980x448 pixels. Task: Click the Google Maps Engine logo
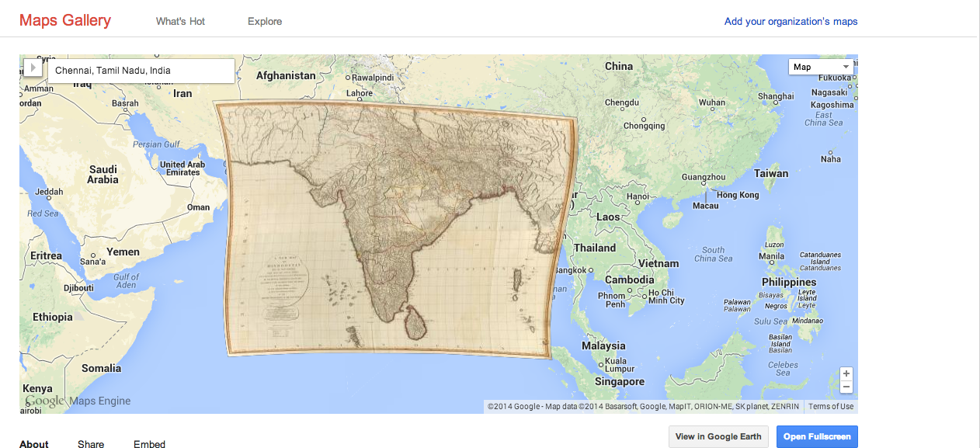click(x=78, y=401)
